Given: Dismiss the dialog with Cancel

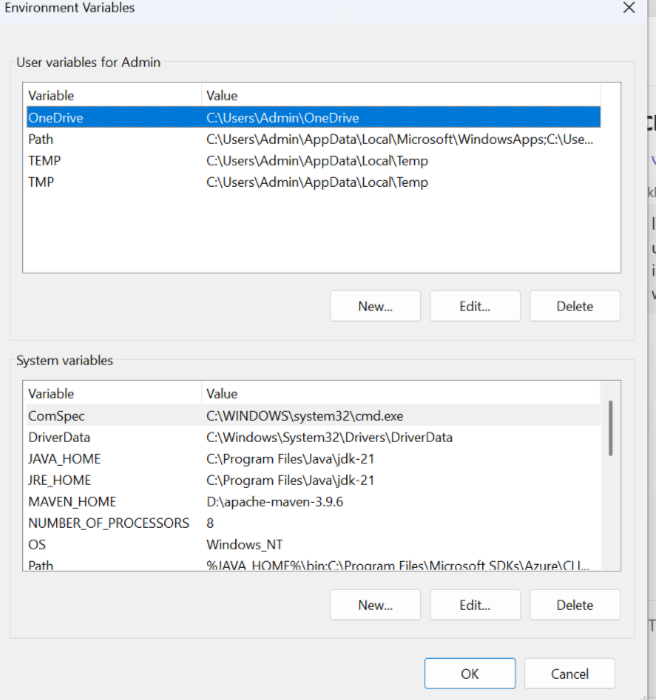Looking at the screenshot, I should tap(569, 673).
